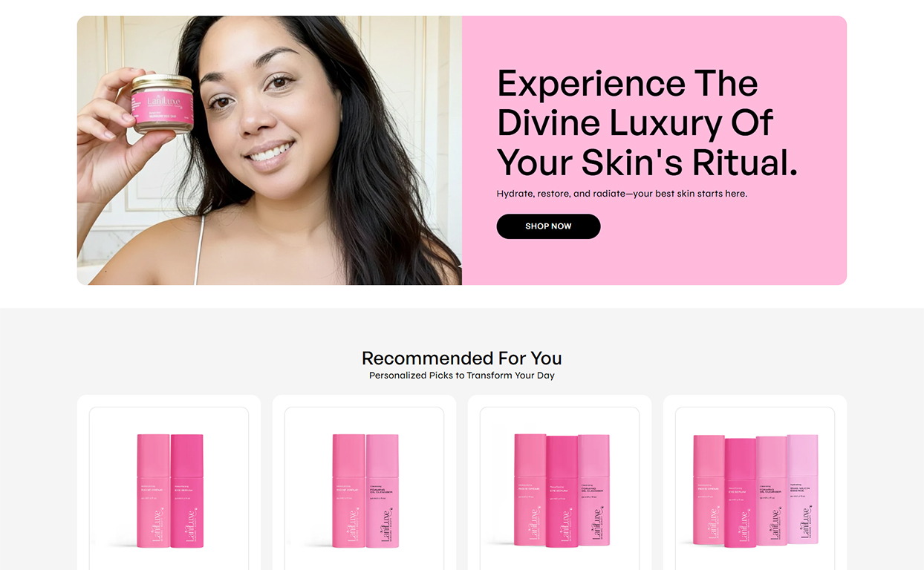Click the Foaming Oil Cleanser bottle in second card
Viewport: 924px width, 570px height.
(383, 491)
